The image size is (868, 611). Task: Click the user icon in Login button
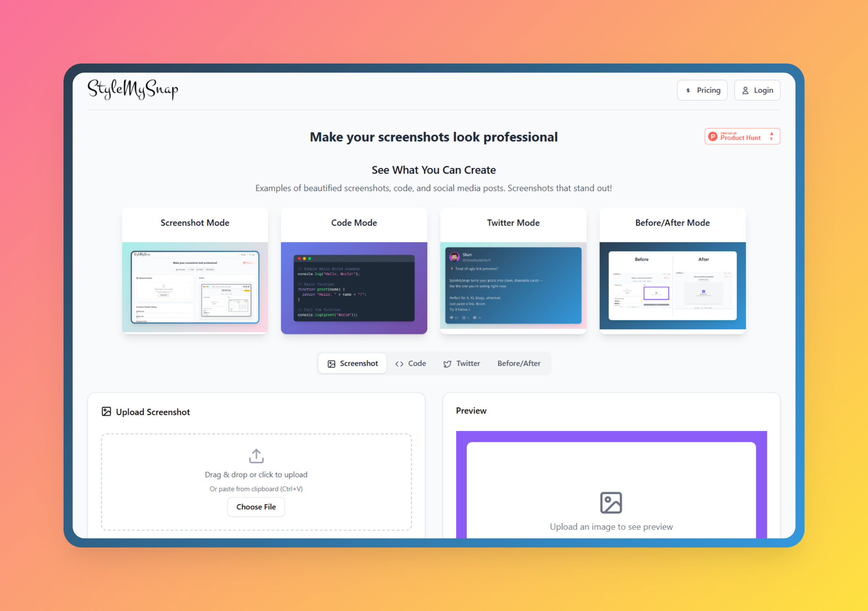click(x=745, y=90)
